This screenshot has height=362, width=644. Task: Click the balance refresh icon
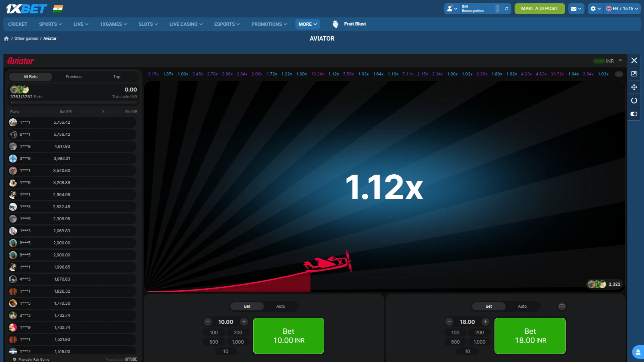coord(506,9)
